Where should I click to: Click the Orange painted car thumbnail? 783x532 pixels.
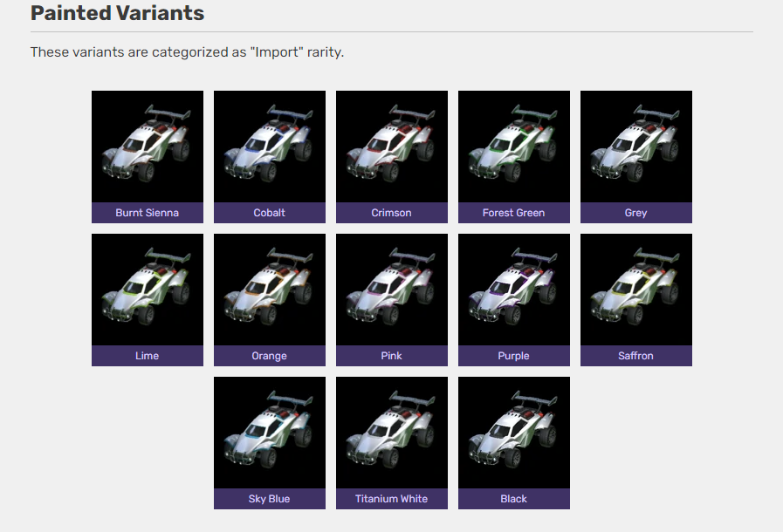(x=269, y=290)
